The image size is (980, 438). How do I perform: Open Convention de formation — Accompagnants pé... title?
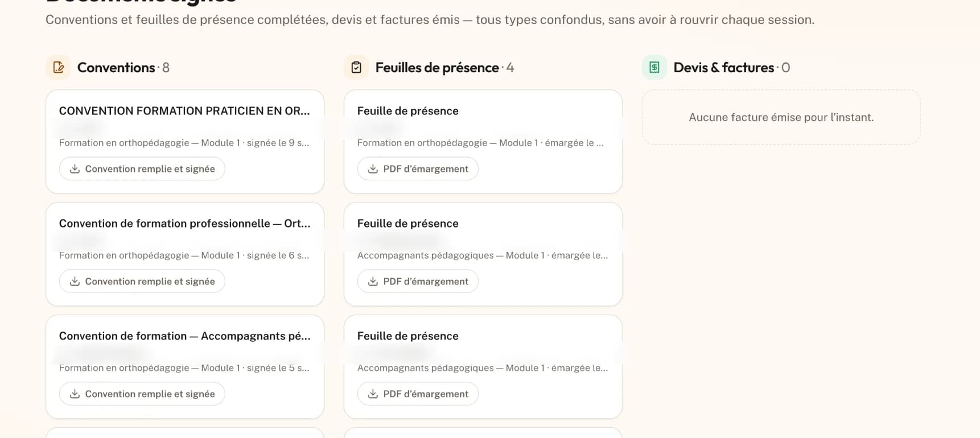(184, 336)
